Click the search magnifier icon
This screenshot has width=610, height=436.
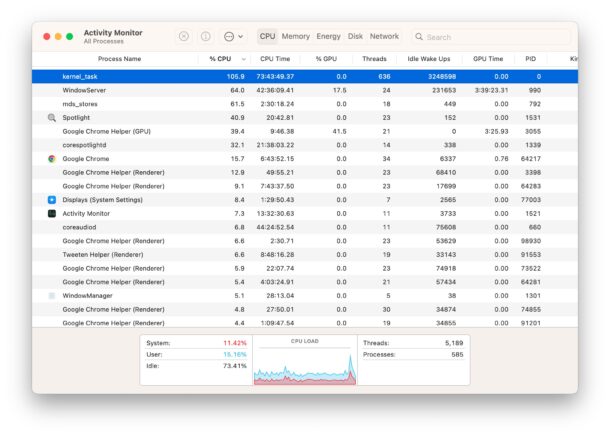pyautogui.click(x=418, y=37)
